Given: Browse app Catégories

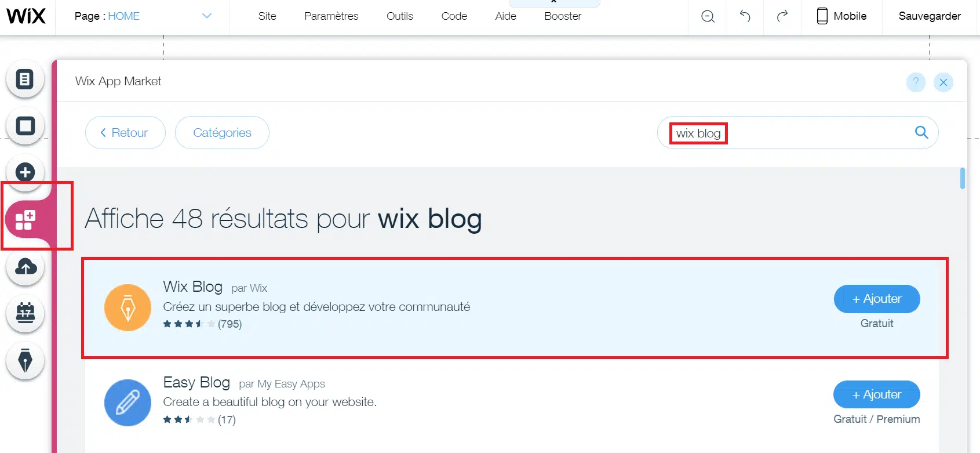Looking at the screenshot, I should point(222,133).
